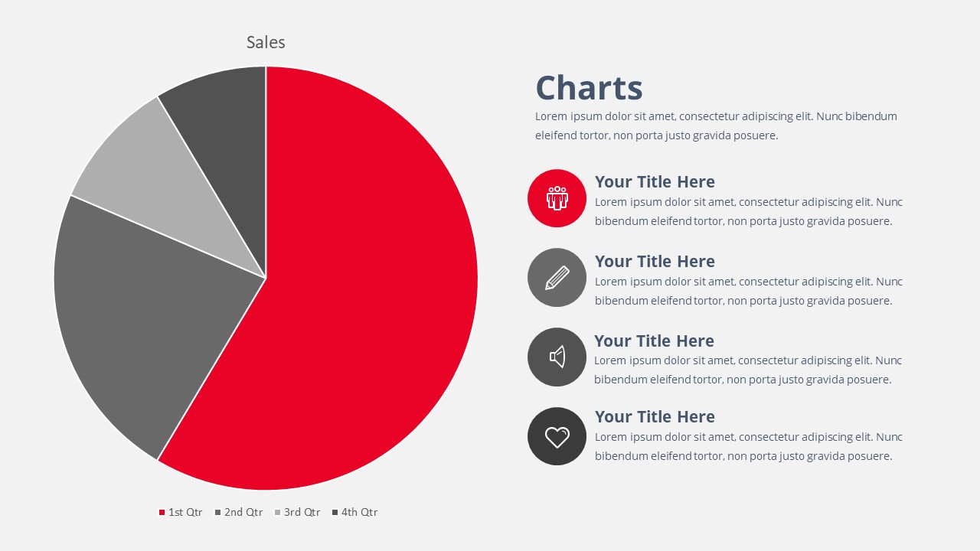Viewport: 980px width, 551px height.
Task: Click the red 1st Qtr legend swatch
Action: tap(162, 513)
